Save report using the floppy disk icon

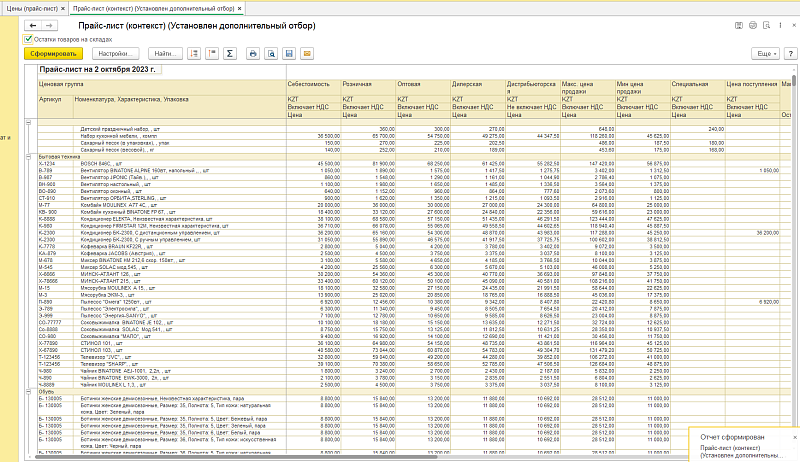(289, 52)
